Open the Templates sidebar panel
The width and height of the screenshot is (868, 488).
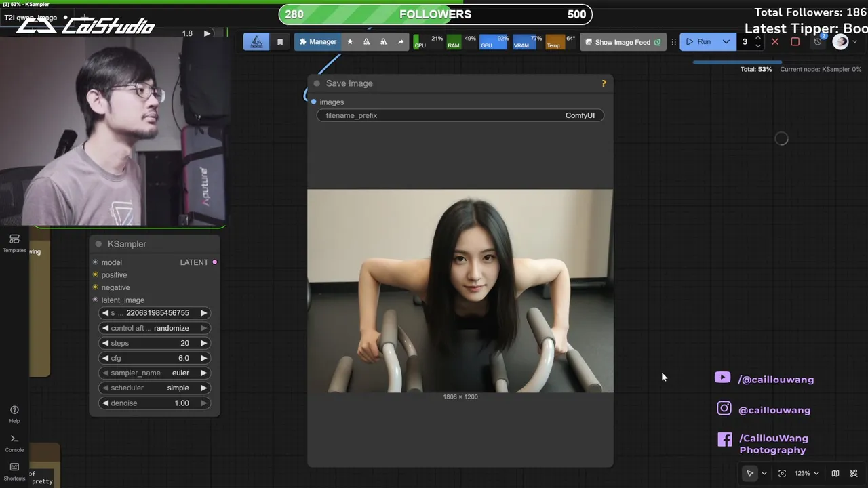(x=14, y=243)
